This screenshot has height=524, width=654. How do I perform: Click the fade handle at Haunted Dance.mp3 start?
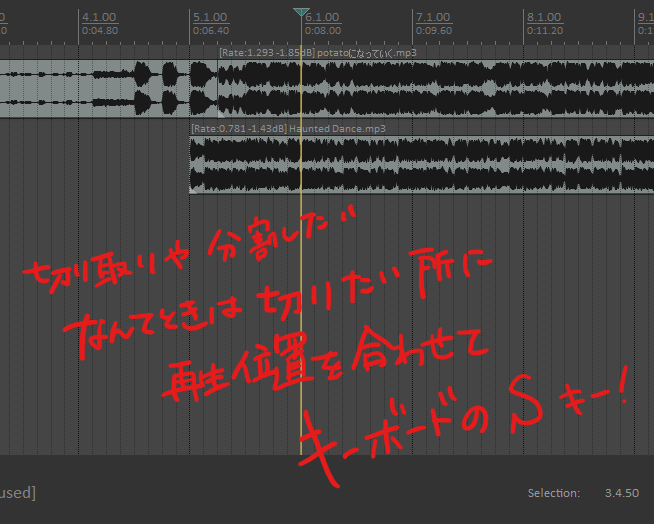(x=193, y=190)
